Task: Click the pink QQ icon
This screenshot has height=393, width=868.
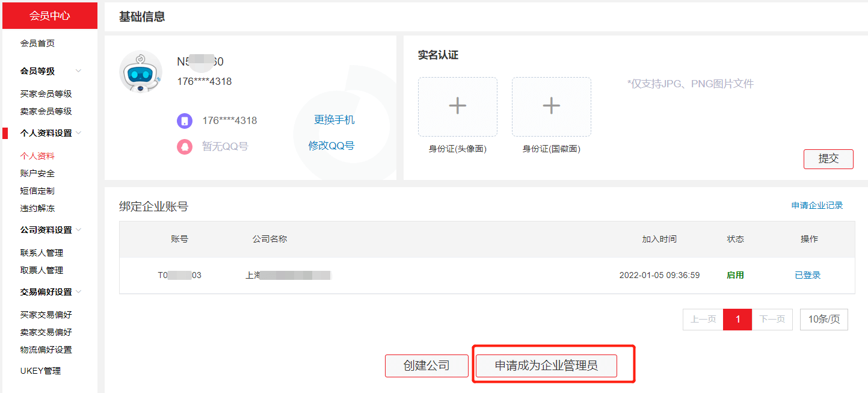Action: [185, 146]
